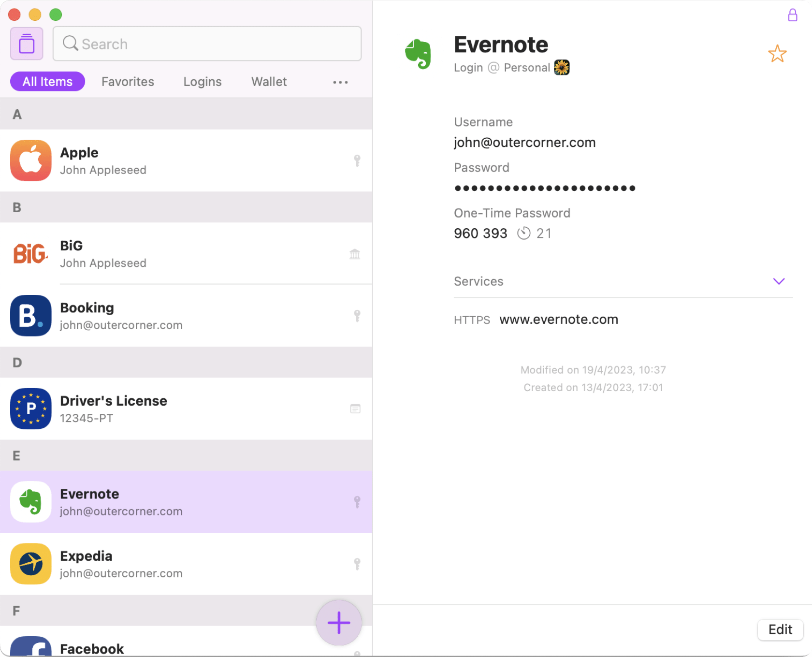Reveal the hidden password dots

point(544,188)
